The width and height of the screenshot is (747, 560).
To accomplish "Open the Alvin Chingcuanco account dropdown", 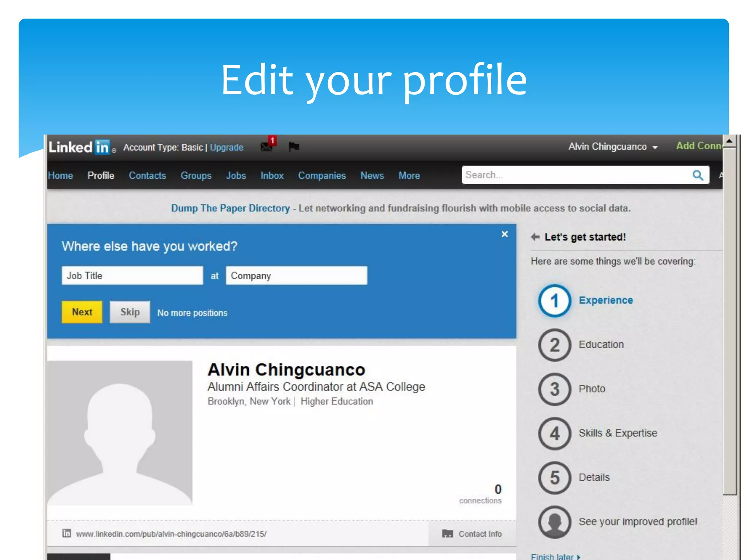I will click(x=613, y=147).
